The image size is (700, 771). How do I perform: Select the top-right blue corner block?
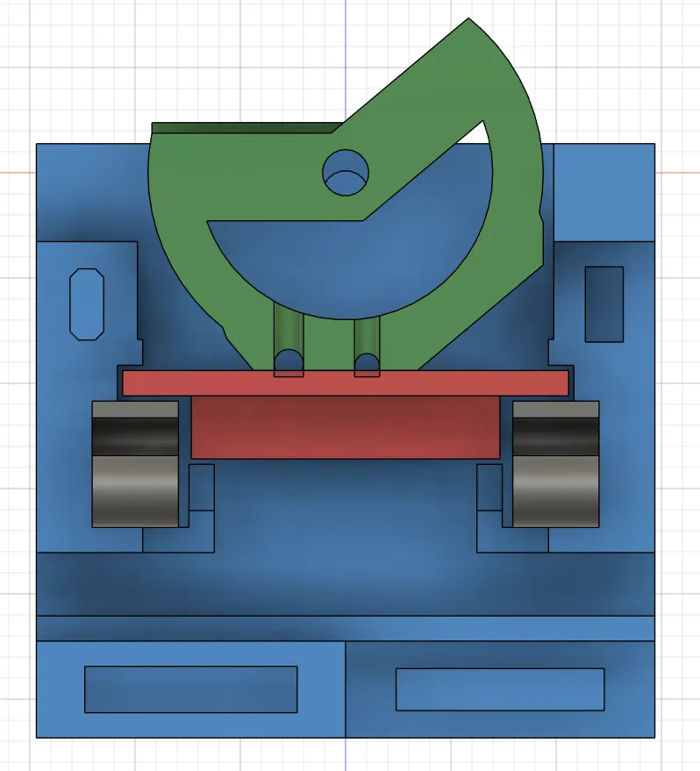[604, 192]
